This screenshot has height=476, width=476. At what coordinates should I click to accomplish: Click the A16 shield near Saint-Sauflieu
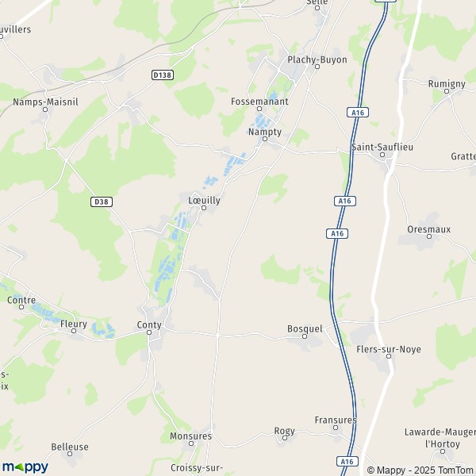pyautogui.click(x=358, y=113)
